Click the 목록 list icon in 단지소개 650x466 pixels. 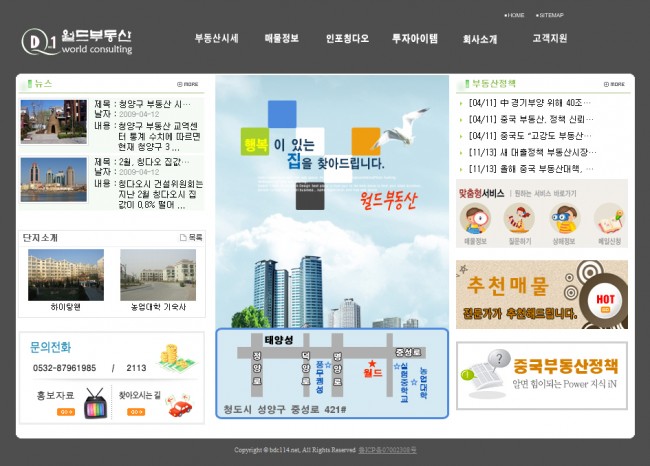point(191,238)
